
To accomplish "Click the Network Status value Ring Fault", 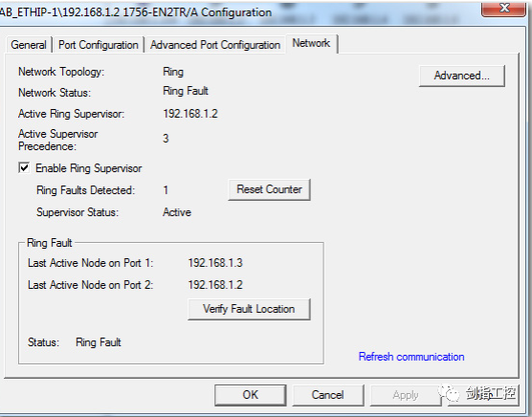I will coord(186,91).
